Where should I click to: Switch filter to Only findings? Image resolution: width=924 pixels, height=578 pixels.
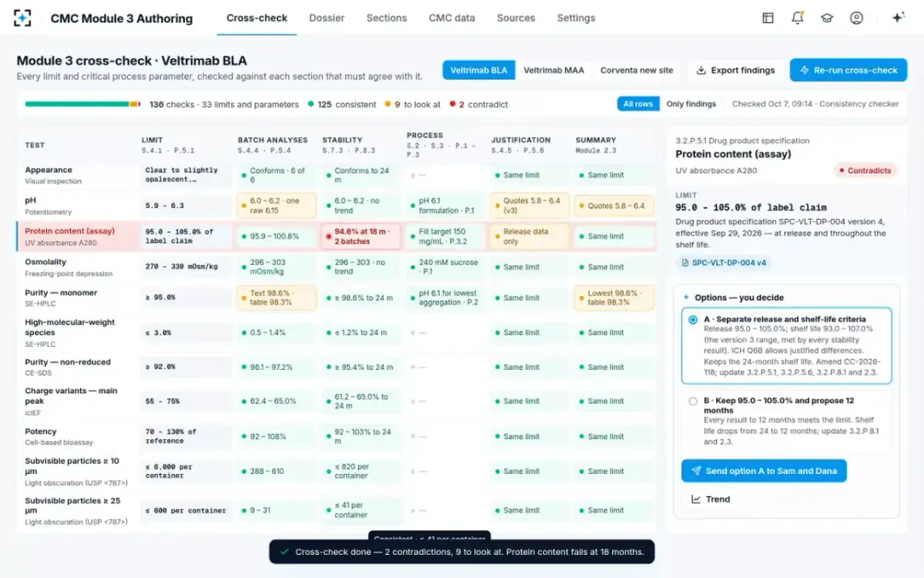(x=691, y=104)
